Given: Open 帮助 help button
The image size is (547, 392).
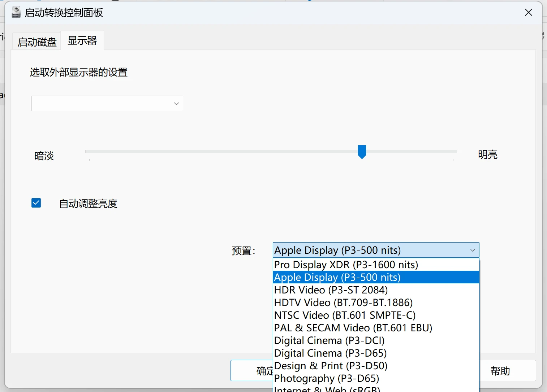Looking at the screenshot, I should tap(508, 371).
